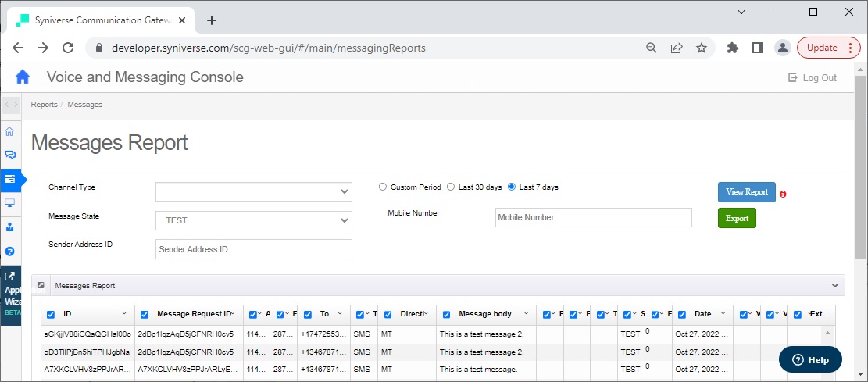Screen dimensions: 868x382
Task: Open the sidebar question mark help icon
Action: [x=9, y=252]
